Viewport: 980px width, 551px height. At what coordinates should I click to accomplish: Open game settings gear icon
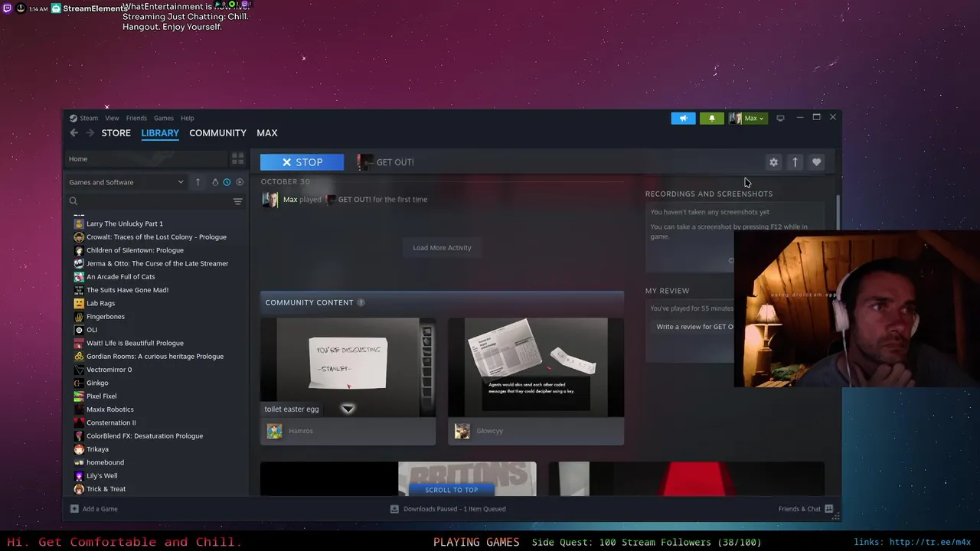pos(773,162)
